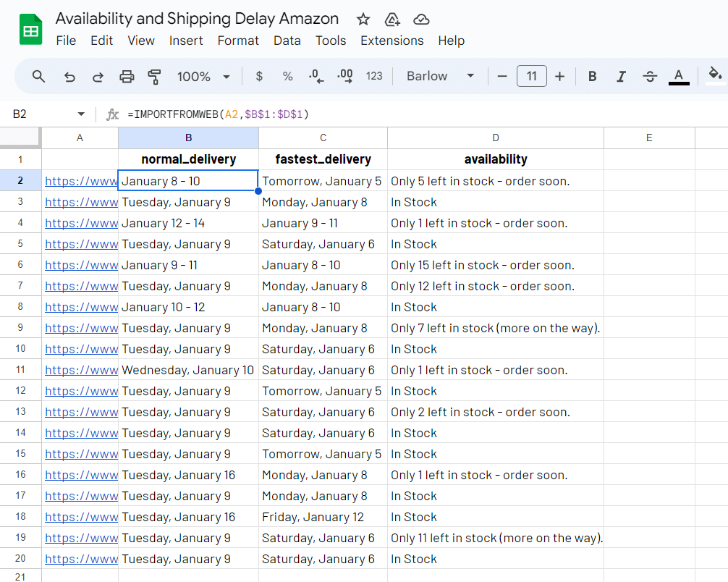Check the cloud document status icon
Image resolution: width=728 pixels, height=582 pixels.
click(x=421, y=20)
